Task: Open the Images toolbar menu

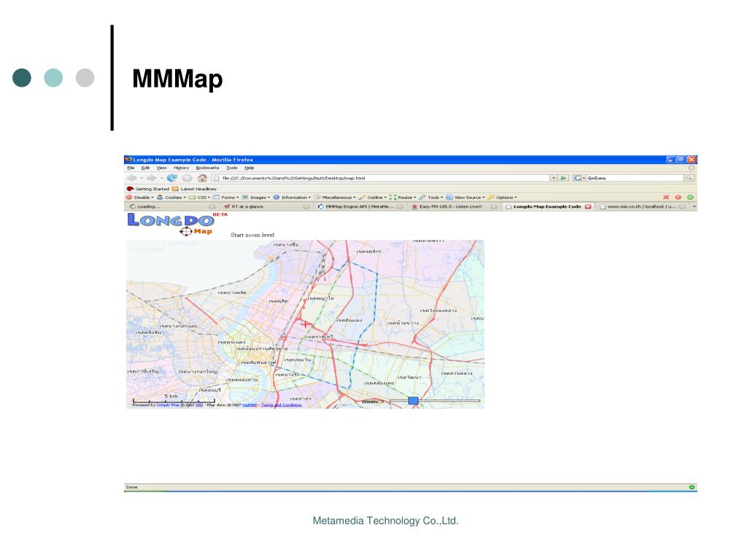Action: point(256,198)
